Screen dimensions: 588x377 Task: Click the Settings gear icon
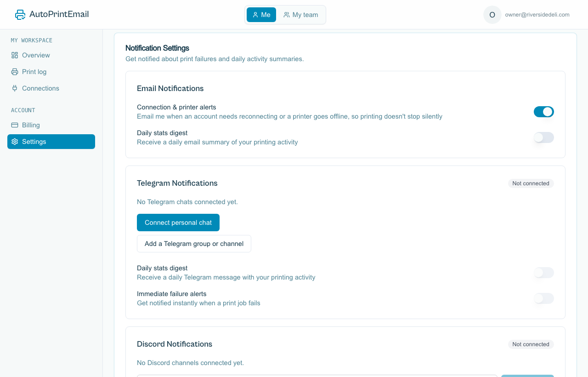tap(15, 142)
